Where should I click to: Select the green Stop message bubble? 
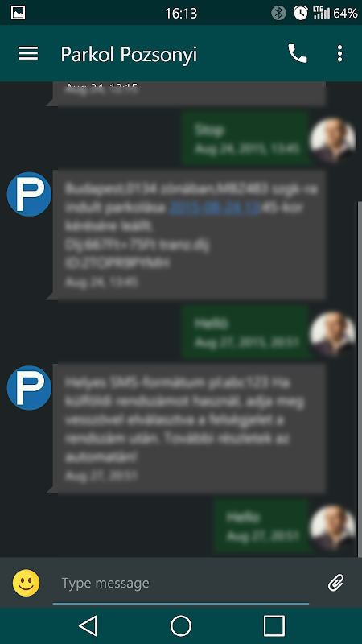[245, 138]
